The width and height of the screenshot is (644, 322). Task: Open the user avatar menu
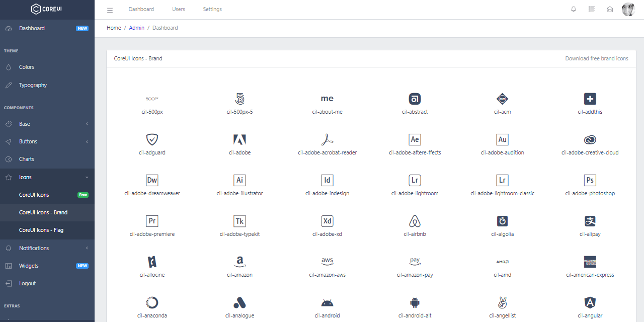point(628,9)
